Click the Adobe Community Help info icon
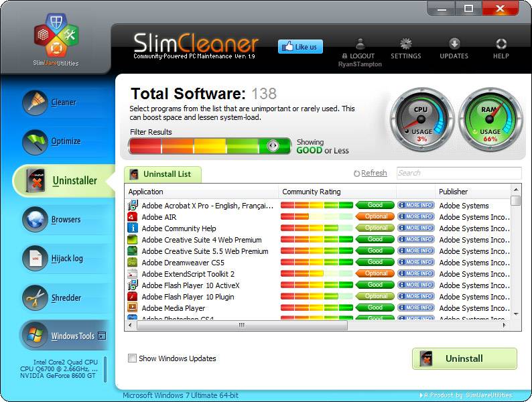Screen dimensions: 532x402 (132, 228)
